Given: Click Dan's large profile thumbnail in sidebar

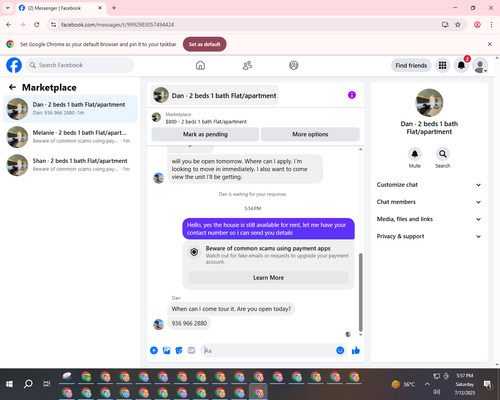Looking at the screenshot, I should (429, 103).
